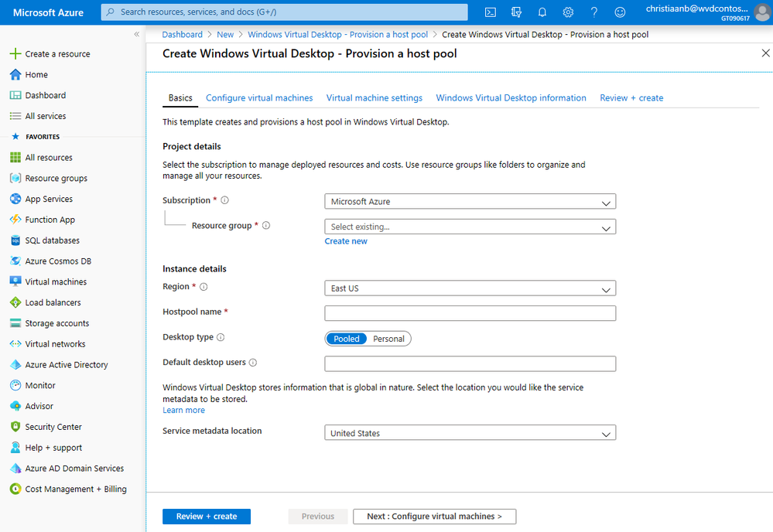Focus the Hostpool name field
Screen dimensions: 773x532
470,313
